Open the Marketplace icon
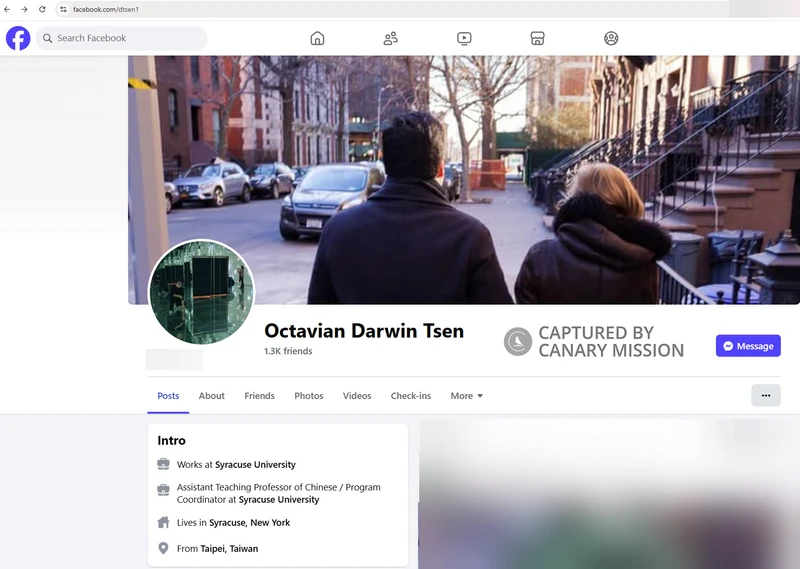 [x=537, y=38]
